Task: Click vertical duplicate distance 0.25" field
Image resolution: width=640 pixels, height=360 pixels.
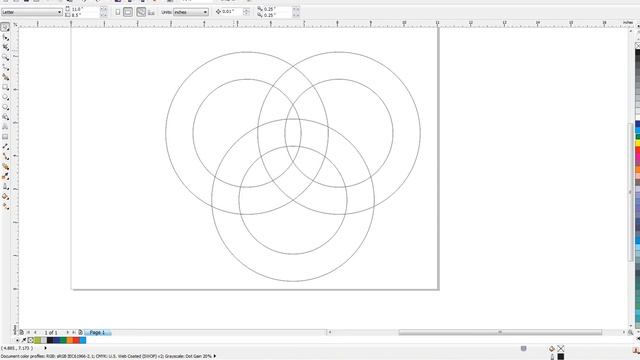Action: tap(278, 15)
